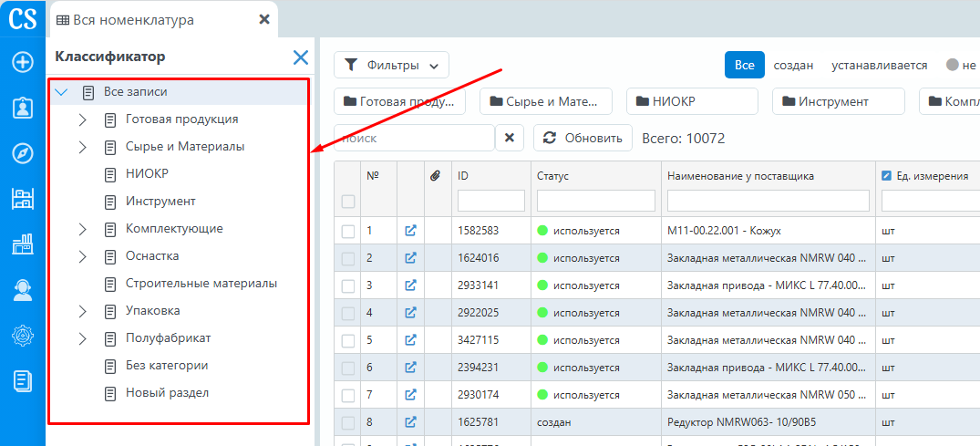Screen dimensions: 980x446
Task: Collapse the Все записи tree node
Action: pos(61,92)
